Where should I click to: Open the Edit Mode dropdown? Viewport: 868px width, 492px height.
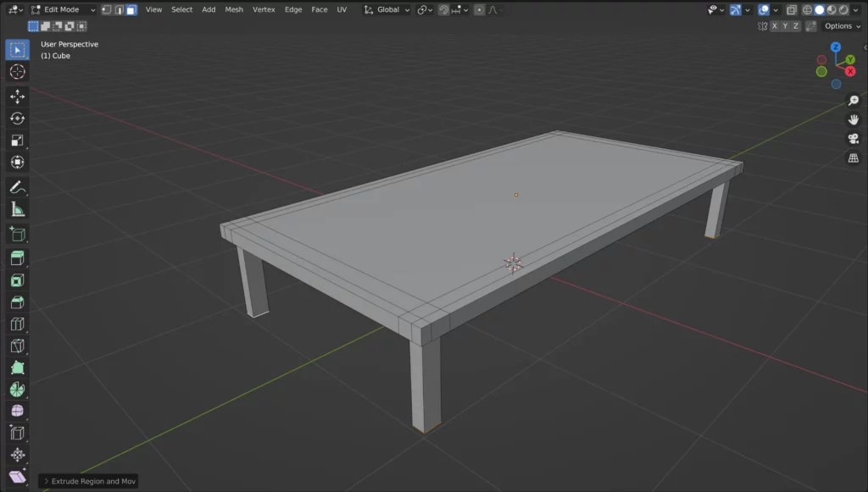point(64,9)
